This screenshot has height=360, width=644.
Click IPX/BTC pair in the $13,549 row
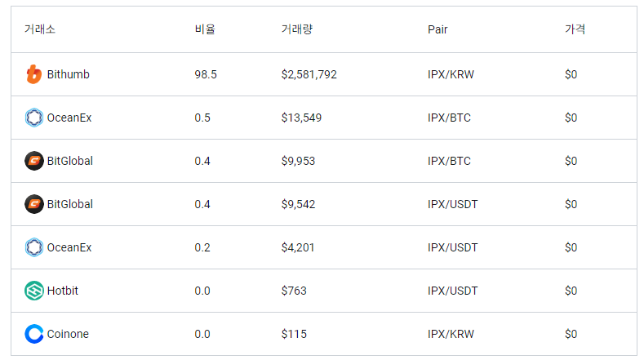pyautogui.click(x=449, y=118)
